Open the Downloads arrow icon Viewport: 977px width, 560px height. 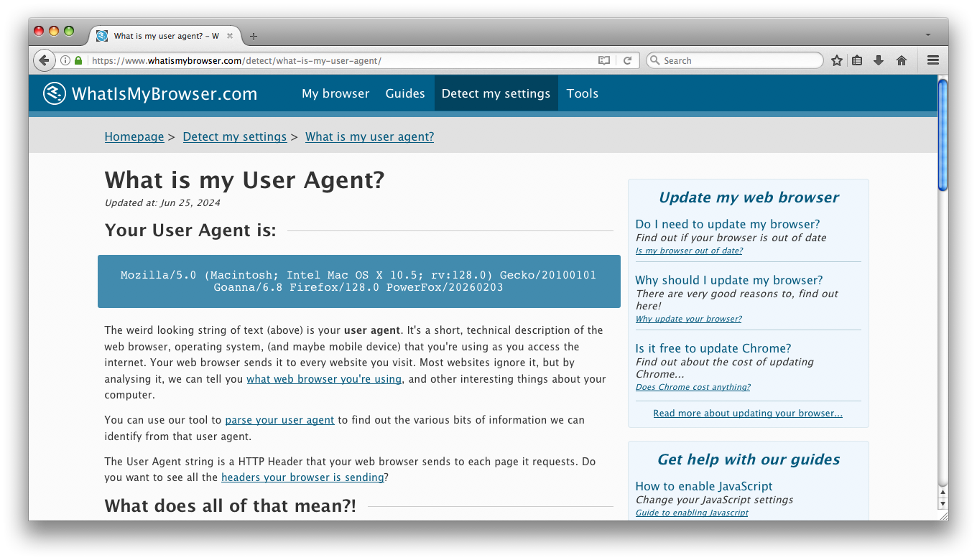click(x=879, y=60)
